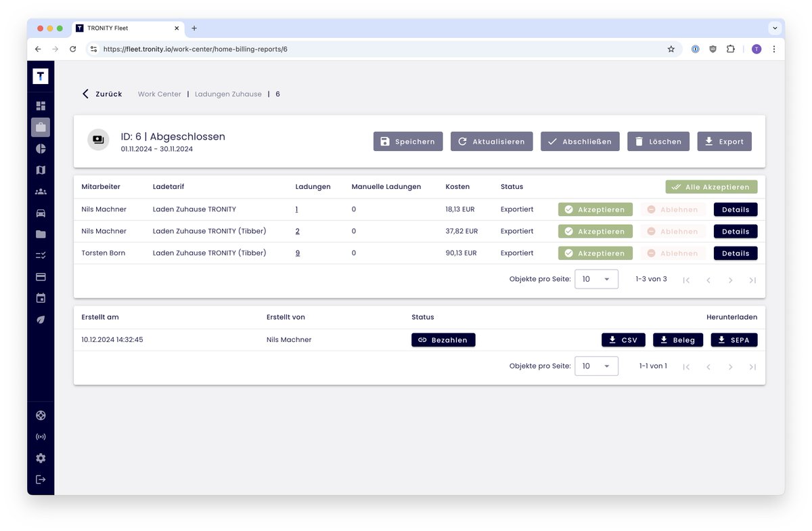Expand the browser tab search chevron
The height and width of the screenshot is (531, 812).
pyautogui.click(x=775, y=28)
